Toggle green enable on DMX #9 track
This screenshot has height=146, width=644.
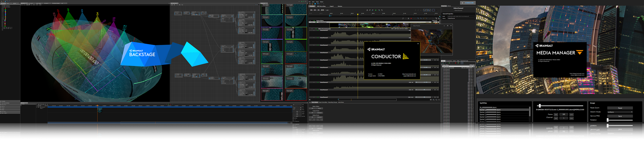coord(318,90)
